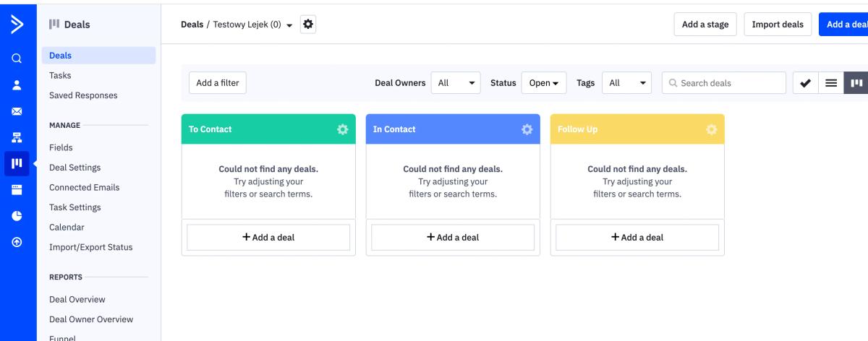
Task: Open the Tags dropdown
Action: [x=628, y=83]
